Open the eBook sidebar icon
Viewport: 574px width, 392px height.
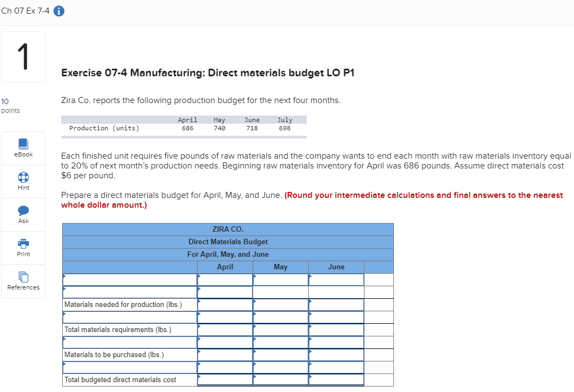(23, 144)
